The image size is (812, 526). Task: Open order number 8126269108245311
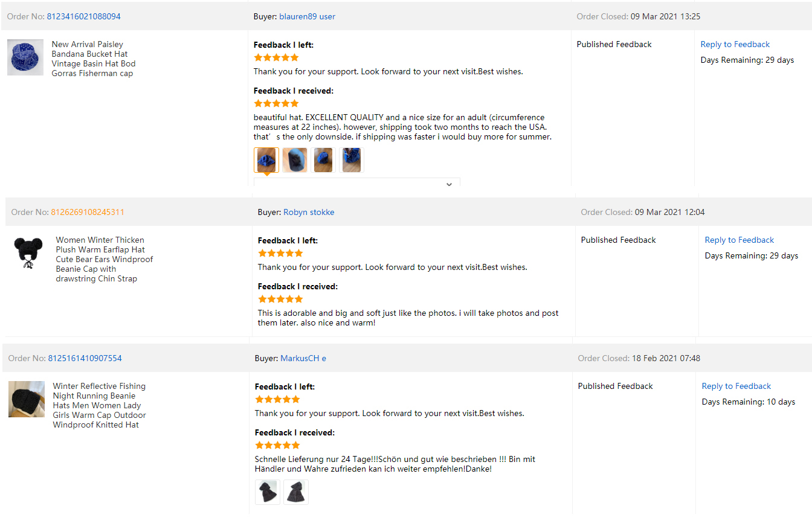coord(88,212)
